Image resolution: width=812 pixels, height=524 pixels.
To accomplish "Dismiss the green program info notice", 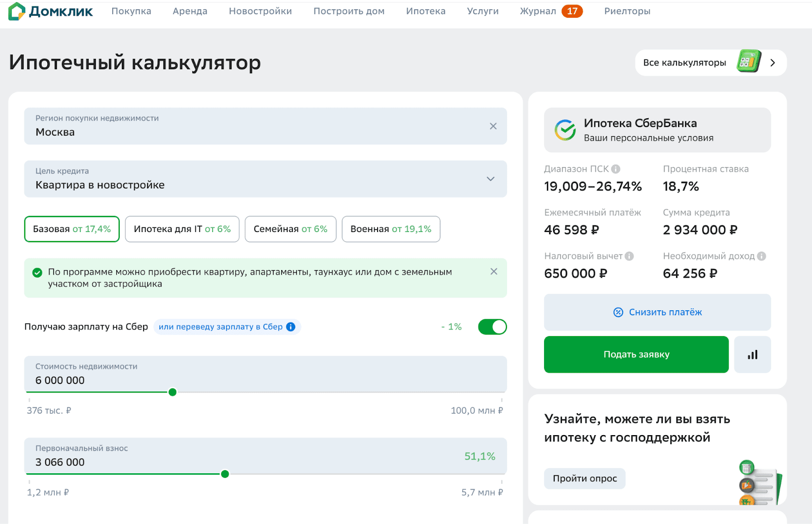I will point(494,272).
